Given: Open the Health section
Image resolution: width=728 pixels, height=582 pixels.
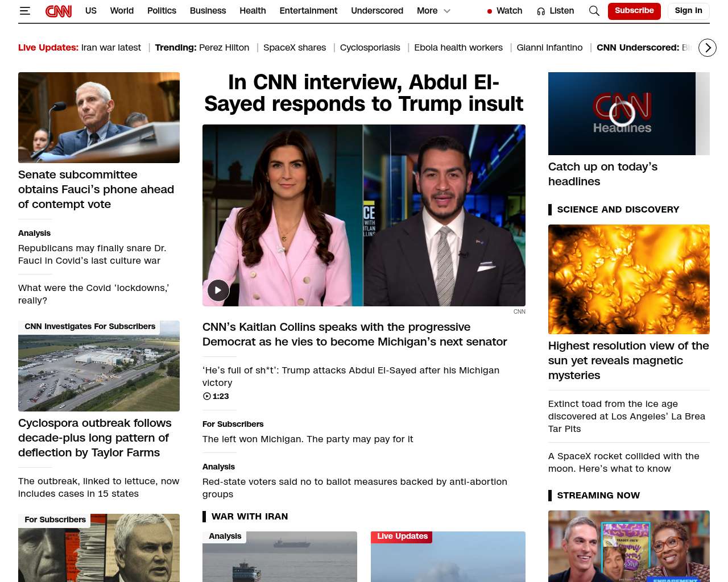Looking at the screenshot, I should (253, 11).
